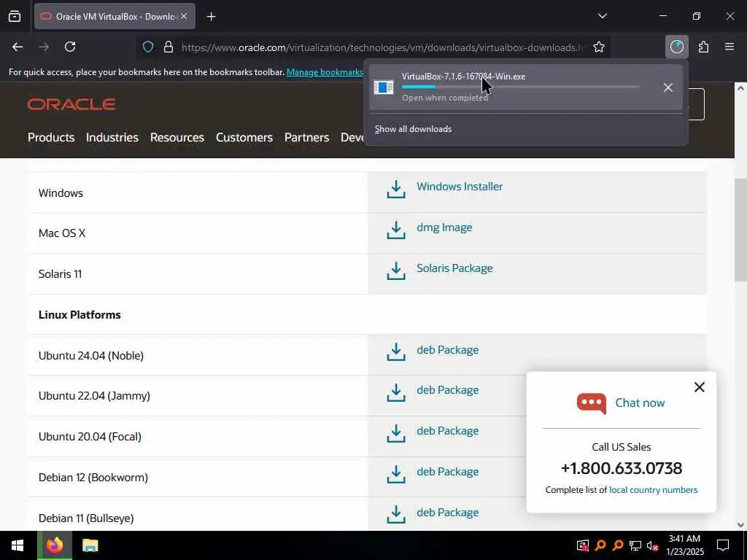The width and height of the screenshot is (747, 560).
Task: Start a chat via Chat now
Action: [x=640, y=402]
